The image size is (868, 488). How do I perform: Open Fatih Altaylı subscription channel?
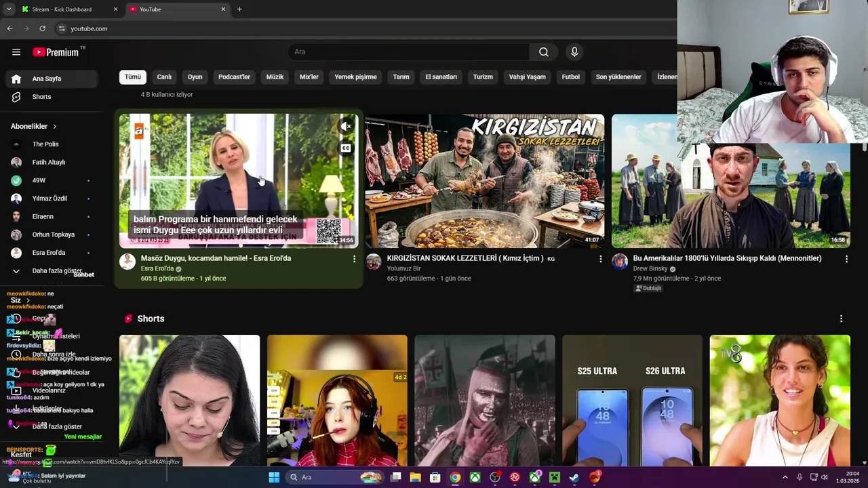click(x=52, y=163)
